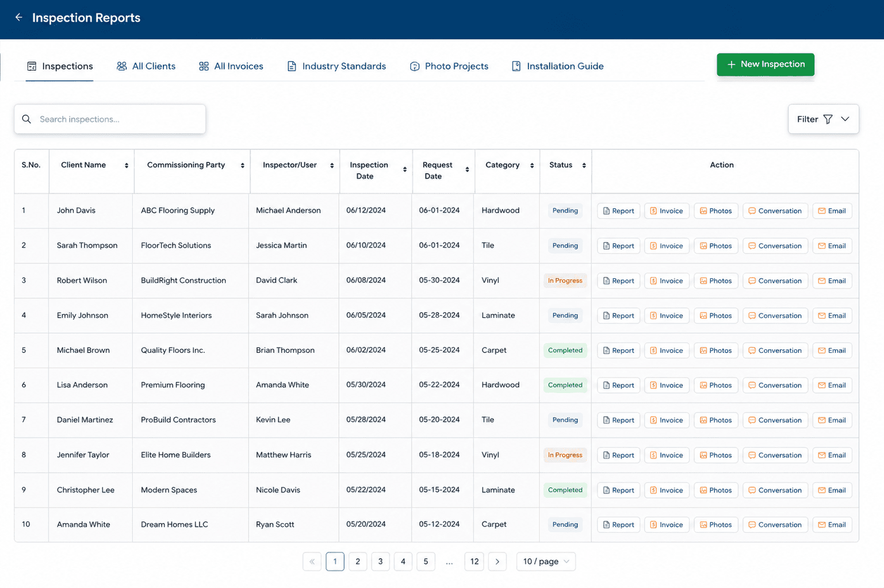Open Conversation for Emily Johnson row

(x=775, y=316)
